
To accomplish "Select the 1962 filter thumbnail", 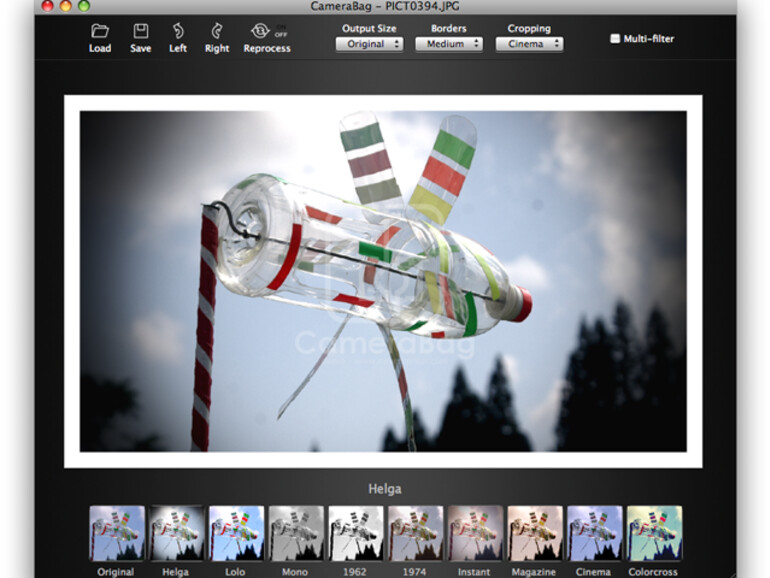I will coord(356,533).
